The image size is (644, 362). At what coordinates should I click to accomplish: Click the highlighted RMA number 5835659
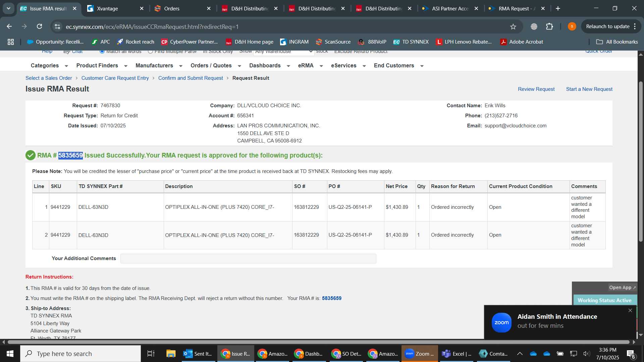point(70,156)
